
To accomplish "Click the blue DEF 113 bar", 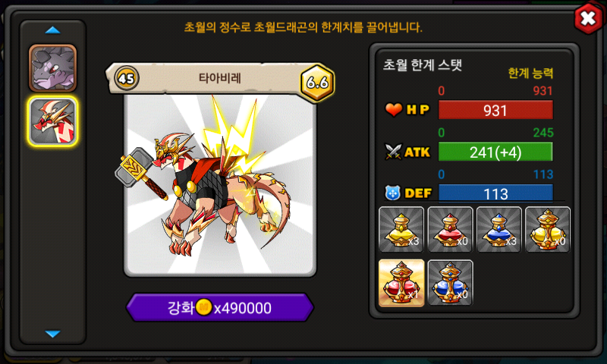I will point(495,193).
